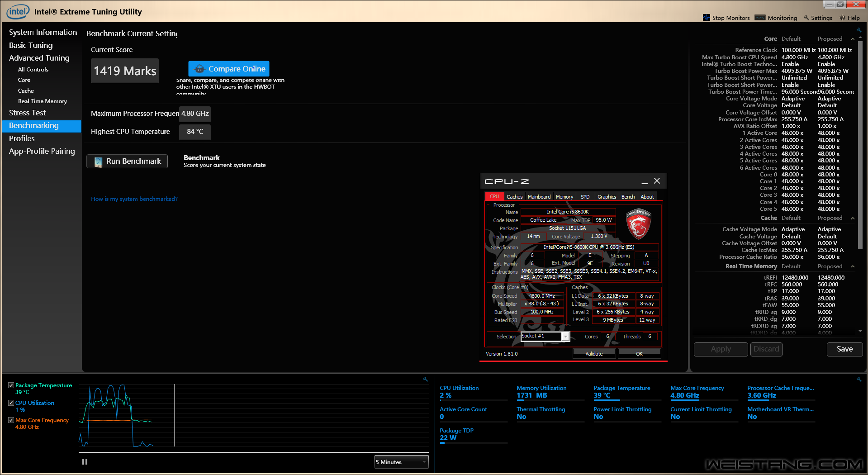Click the MSI dragon logo in CPU-Z
This screenshot has width=868, height=475.
[x=638, y=224]
